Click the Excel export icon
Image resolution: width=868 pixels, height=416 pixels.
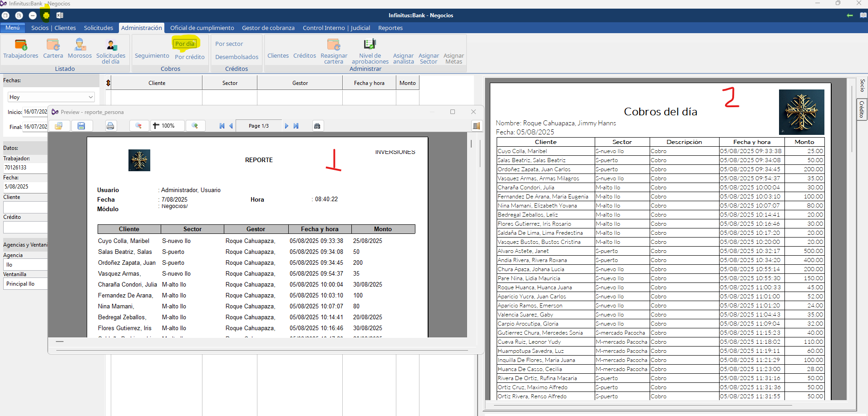[x=59, y=15]
